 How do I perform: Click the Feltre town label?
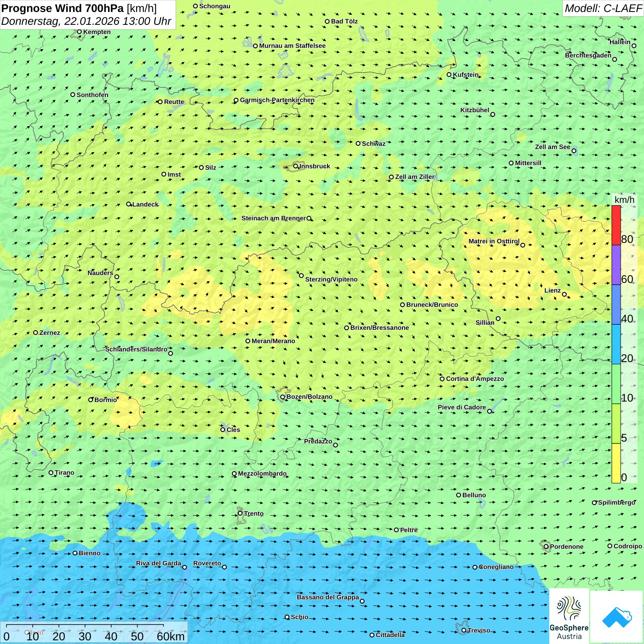[409, 530]
